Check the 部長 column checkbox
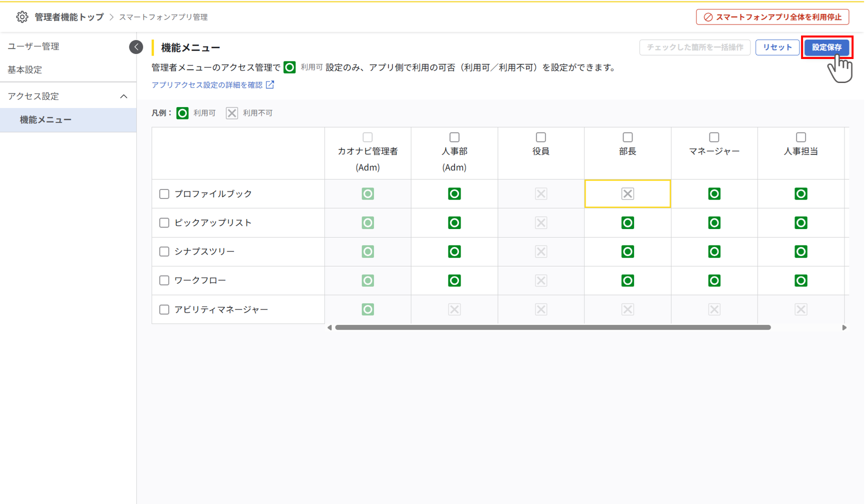The height and width of the screenshot is (504, 867). point(627,136)
